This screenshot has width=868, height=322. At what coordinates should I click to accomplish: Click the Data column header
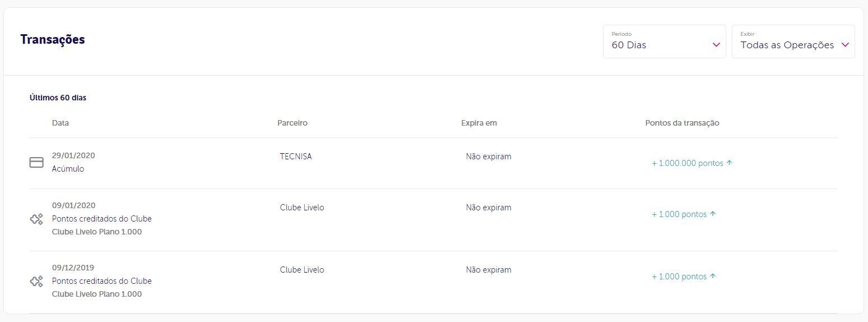61,123
